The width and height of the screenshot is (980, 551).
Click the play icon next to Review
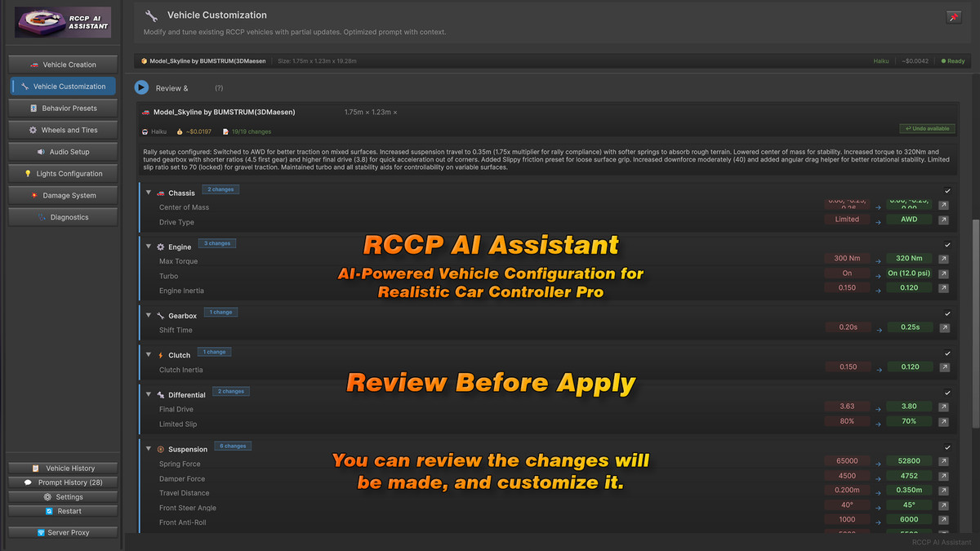140,87
